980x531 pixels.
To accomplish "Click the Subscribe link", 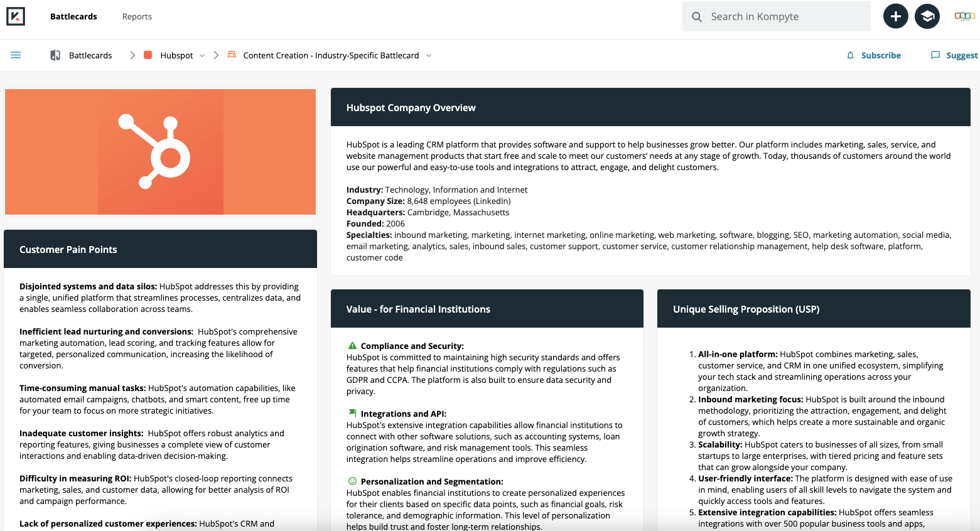I will 881,55.
